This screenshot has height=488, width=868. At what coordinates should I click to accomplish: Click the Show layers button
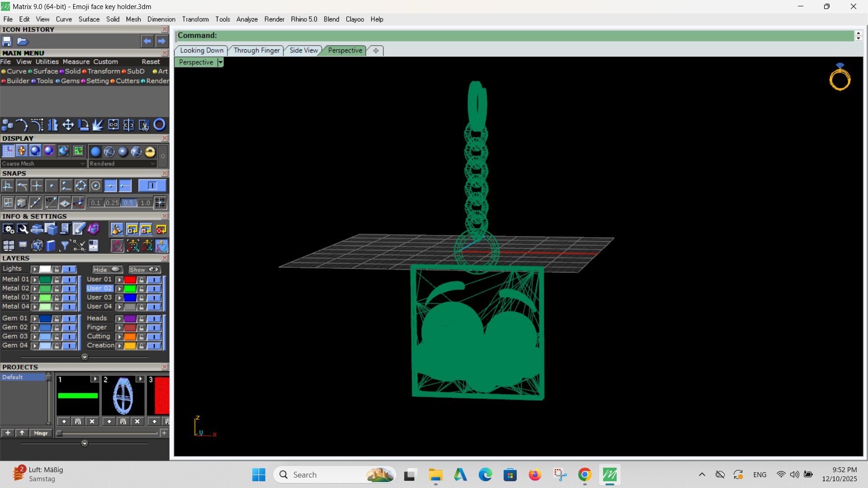pyautogui.click(x=145, y=269)
